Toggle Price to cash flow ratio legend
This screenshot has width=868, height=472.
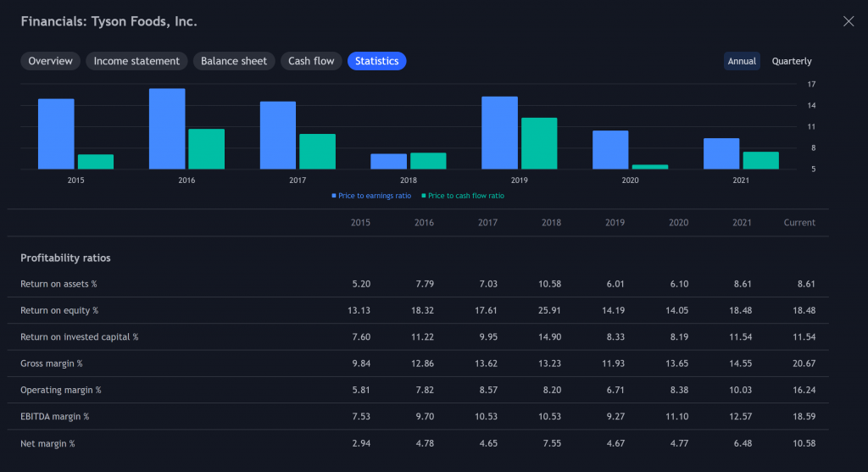click(x=463, y=196)
